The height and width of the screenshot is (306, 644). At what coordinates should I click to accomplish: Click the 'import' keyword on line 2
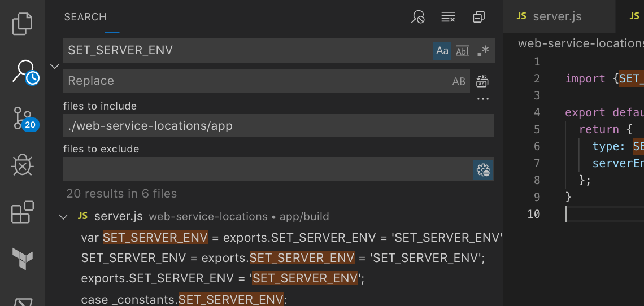coord(585,79)
